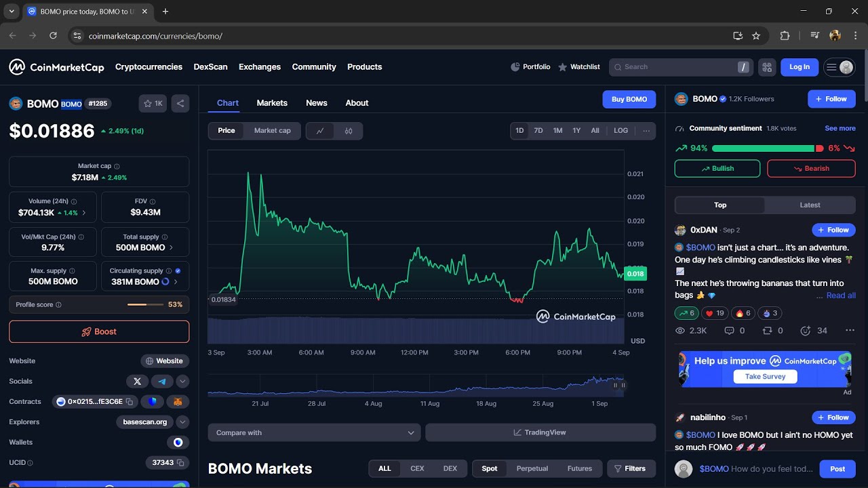Open See more sentiment link

[840, 128]
